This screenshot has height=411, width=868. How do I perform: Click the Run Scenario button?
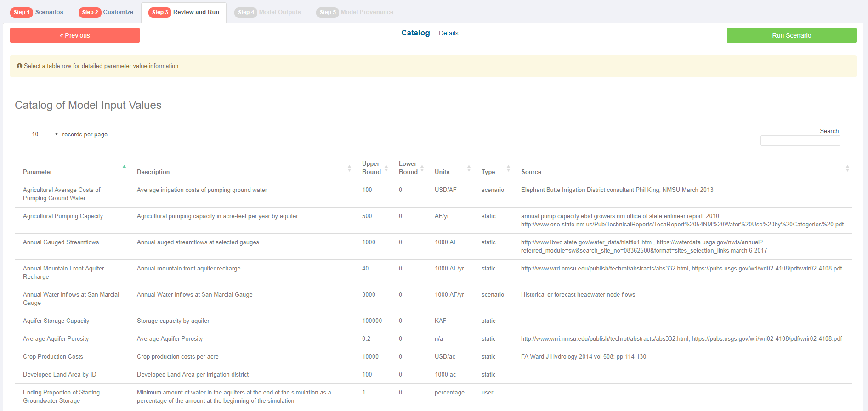click(791, 35)
